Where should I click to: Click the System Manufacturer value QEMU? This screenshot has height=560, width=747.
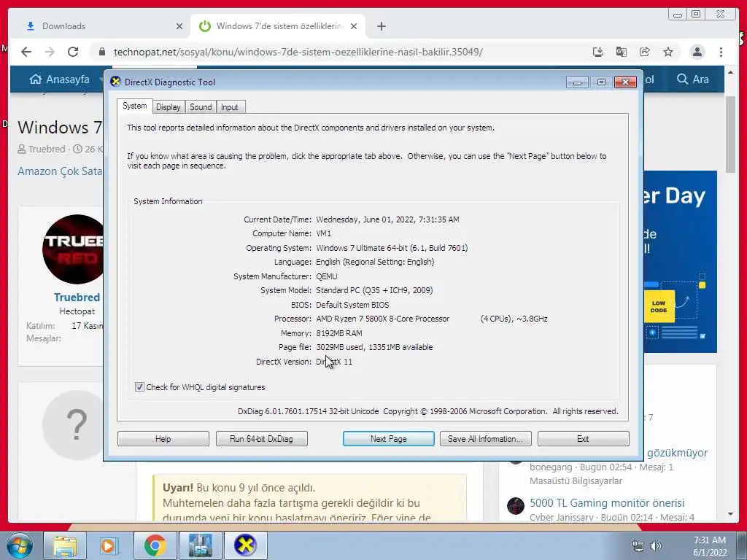tap(326, 276)
